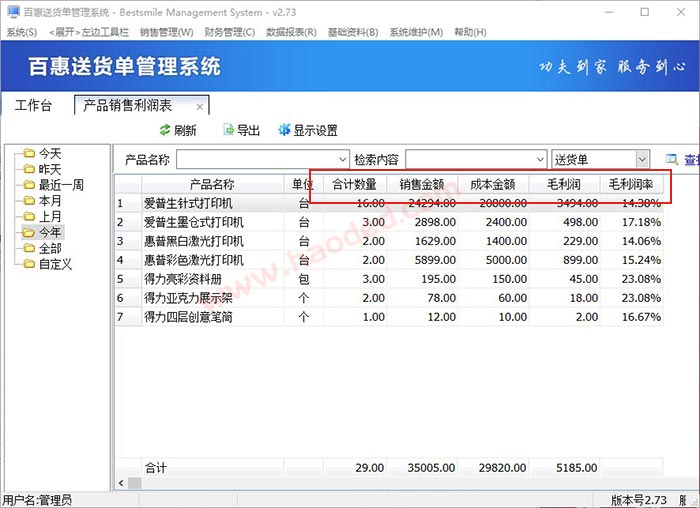Sort by 合计数量 column header
This screenshot has height=508, width=700.
pos(355,184)
